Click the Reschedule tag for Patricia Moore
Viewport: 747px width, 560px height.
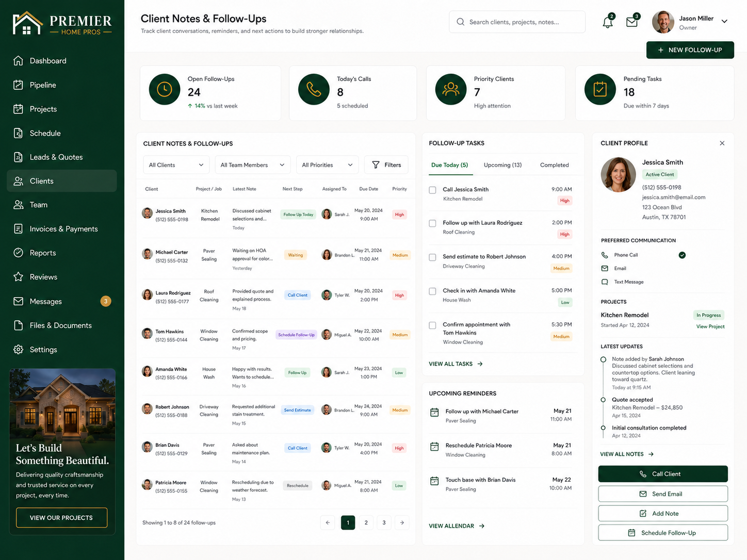(298, 486)
